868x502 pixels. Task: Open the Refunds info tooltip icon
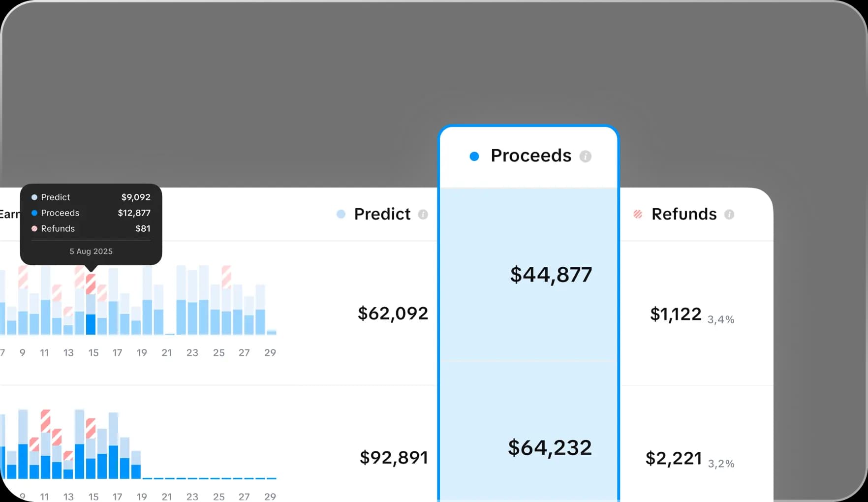pyautogui.click(x=730, y=215)
